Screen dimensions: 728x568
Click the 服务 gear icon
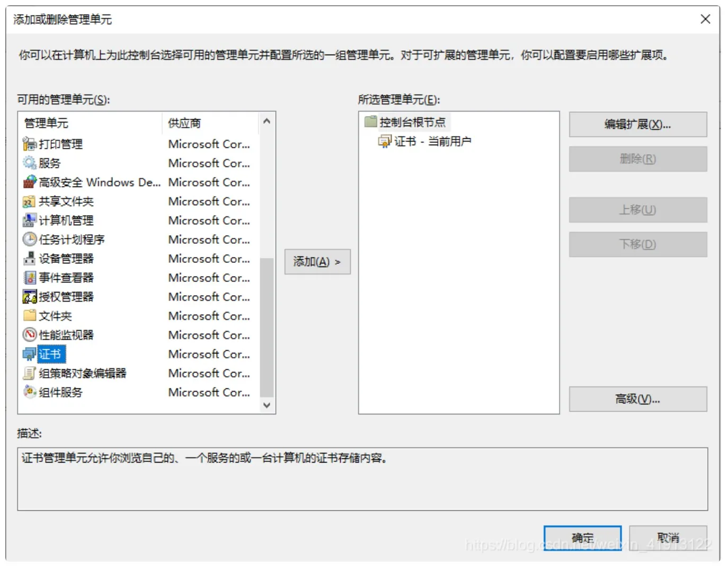coord(30,163)
